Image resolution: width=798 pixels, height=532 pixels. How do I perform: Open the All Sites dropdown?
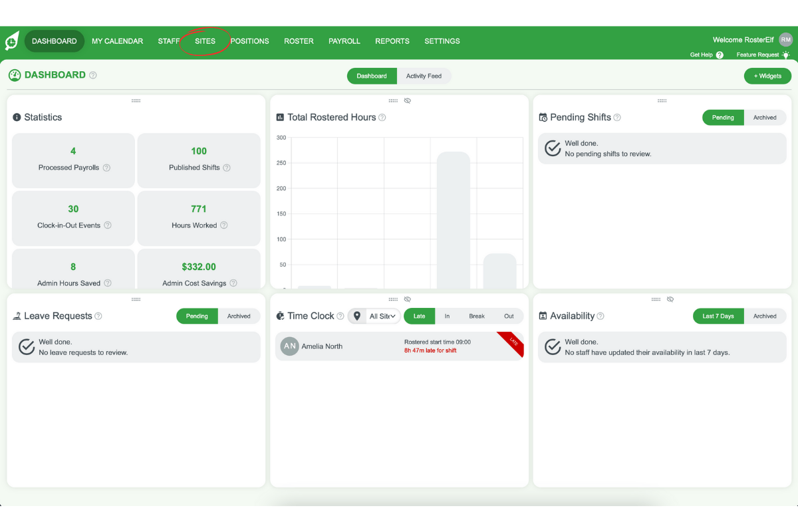tap(382, 316)
